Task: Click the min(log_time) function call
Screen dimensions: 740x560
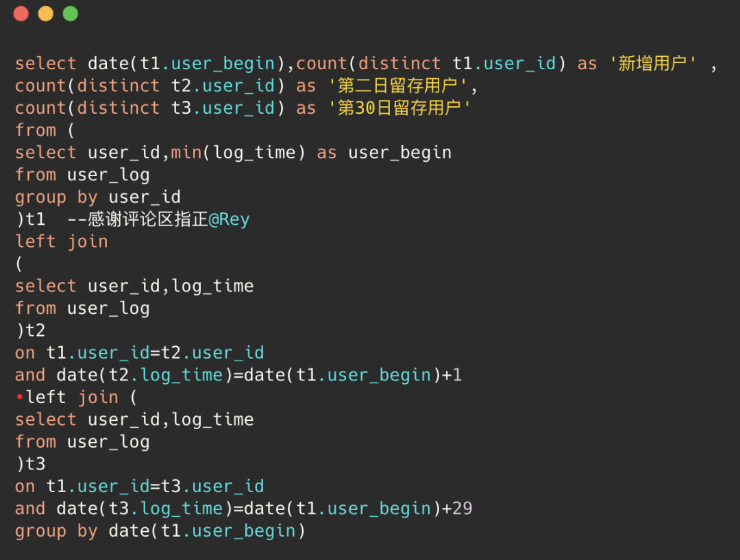Action: [x=238, y=152]
